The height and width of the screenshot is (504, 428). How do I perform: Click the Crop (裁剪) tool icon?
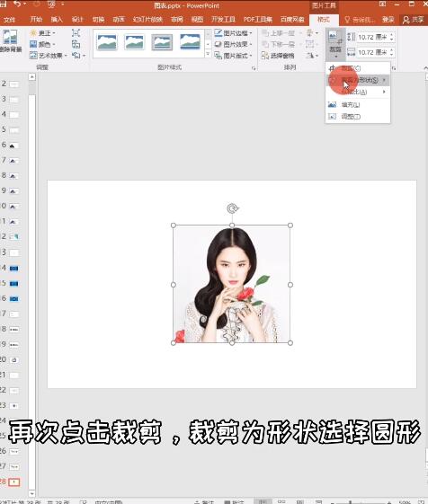(x=335, y=38)
